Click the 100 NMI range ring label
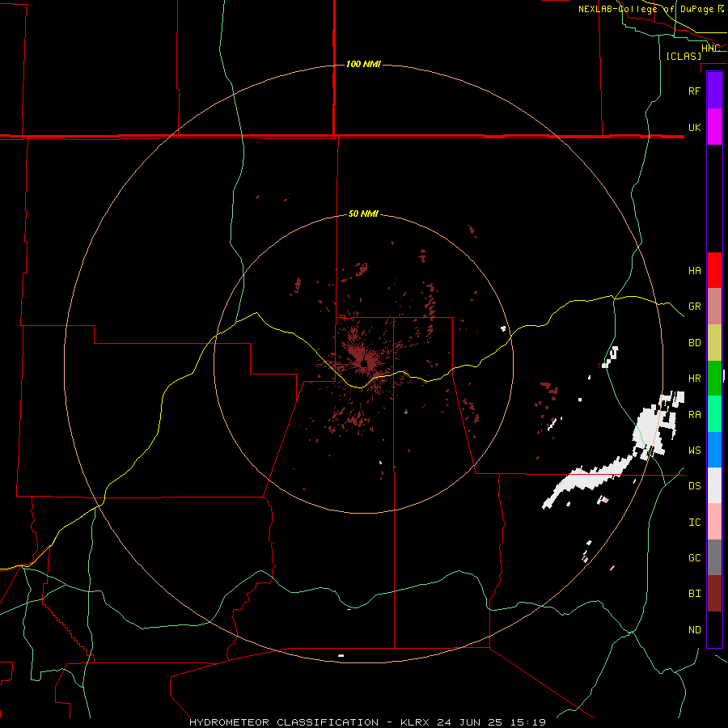 point(363,64)
